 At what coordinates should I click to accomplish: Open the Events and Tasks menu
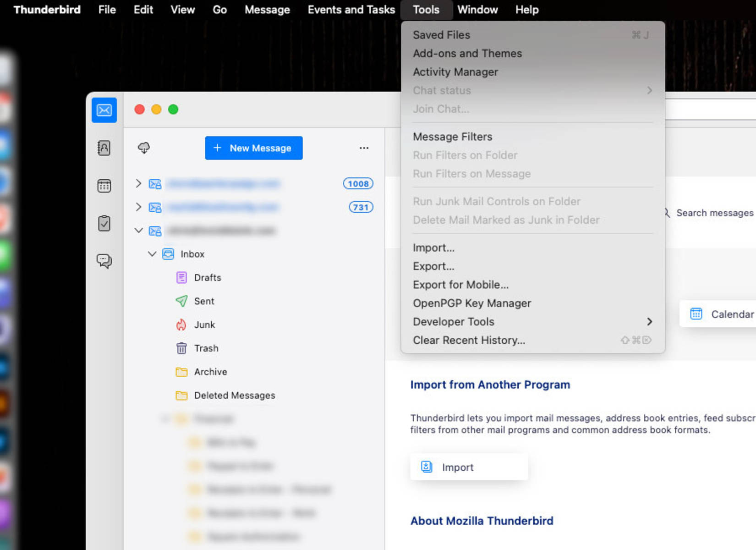tap(351, 10)
